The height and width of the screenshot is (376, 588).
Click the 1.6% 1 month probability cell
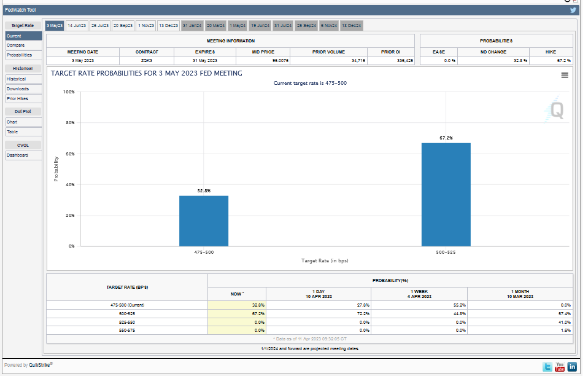coord(520,330)
